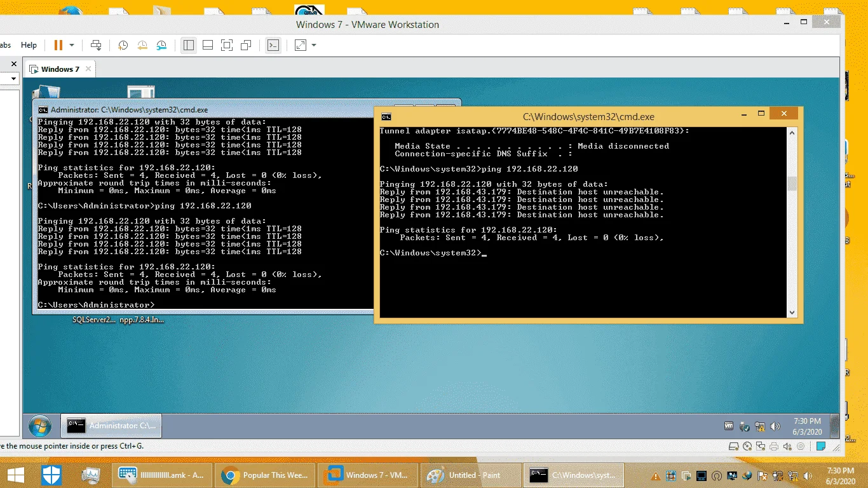Click the front cmd.exe window system menu icon
Image resolution: width=868 pixels, height=488 pixels.
pos(386,117)
